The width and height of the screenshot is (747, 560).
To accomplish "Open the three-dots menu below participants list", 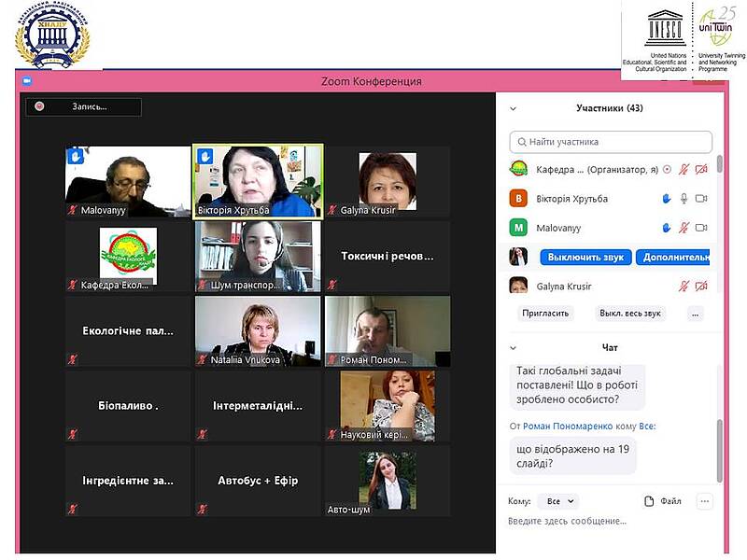I will tap(695, 314).
